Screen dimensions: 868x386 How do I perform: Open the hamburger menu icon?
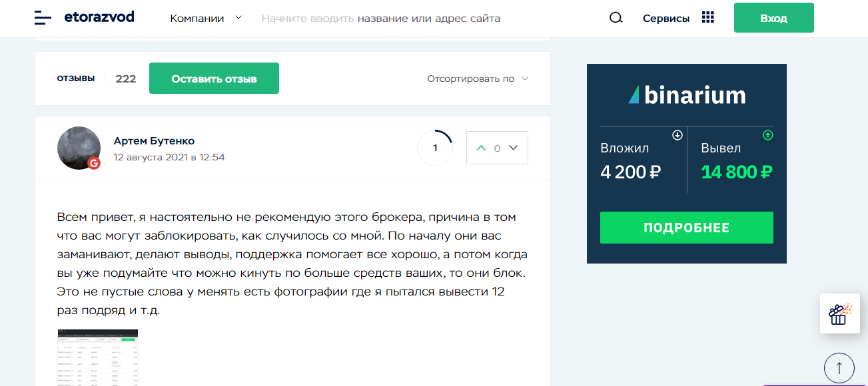pyautogui.click(x=43, y=18)
